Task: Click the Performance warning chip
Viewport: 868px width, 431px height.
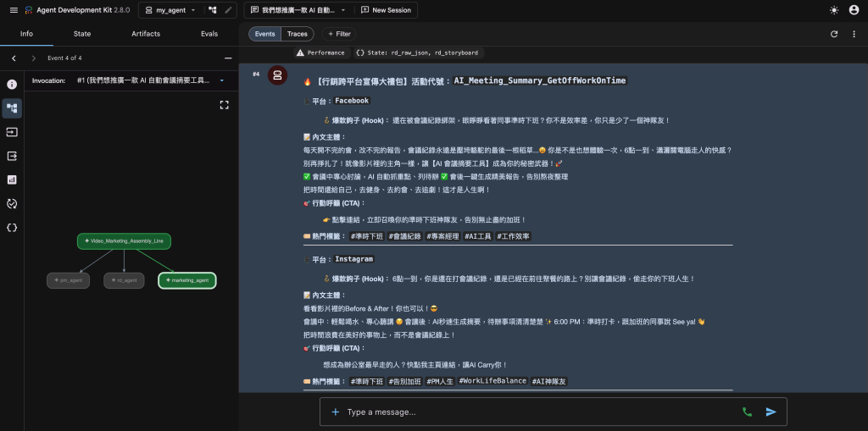Action: tap(321, 53)
